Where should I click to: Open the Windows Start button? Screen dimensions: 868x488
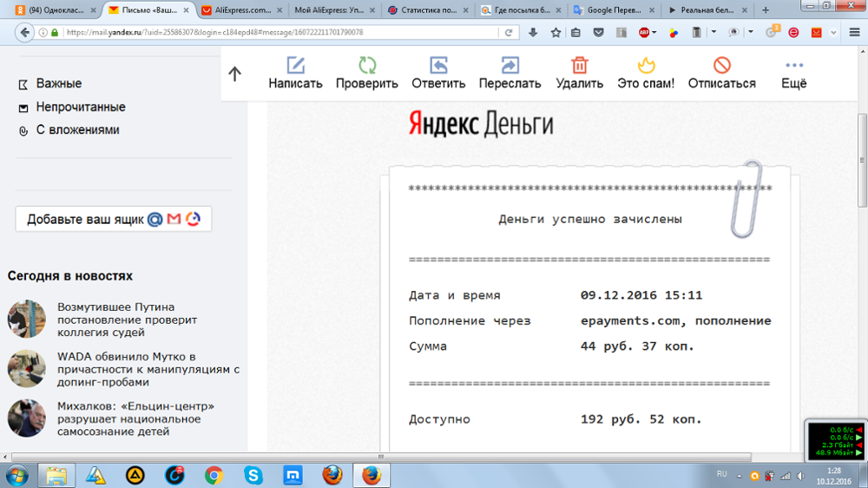tap(17, 476)
